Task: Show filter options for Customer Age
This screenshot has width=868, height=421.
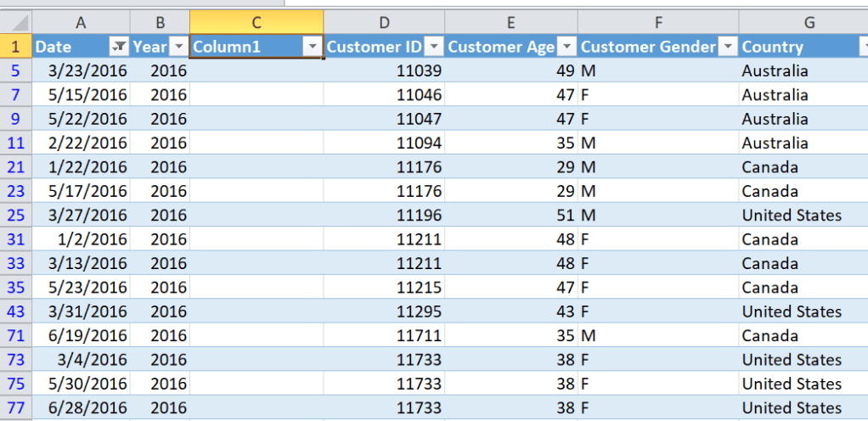Action: [x=566, y=48]
